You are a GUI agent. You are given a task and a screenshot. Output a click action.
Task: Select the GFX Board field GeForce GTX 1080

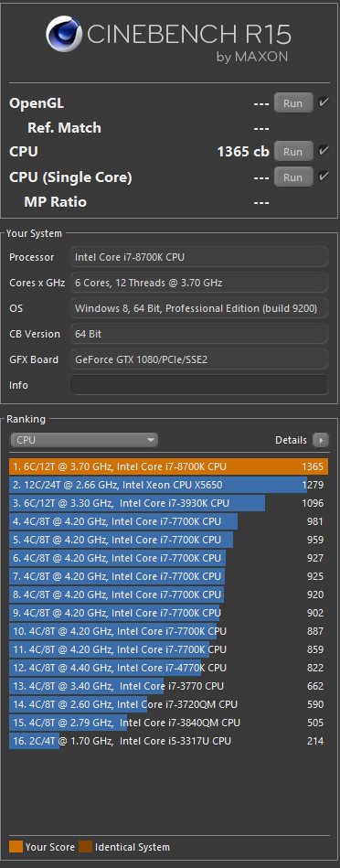(199, 359)
